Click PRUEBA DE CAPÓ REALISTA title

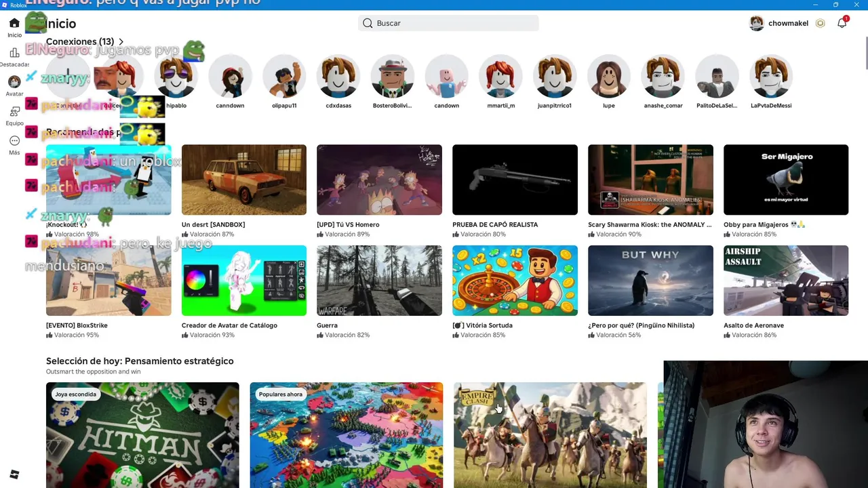(495, 224)
